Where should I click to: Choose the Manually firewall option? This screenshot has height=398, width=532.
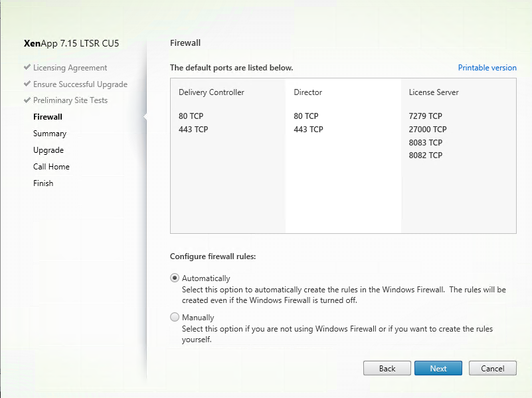click(175, 317)
